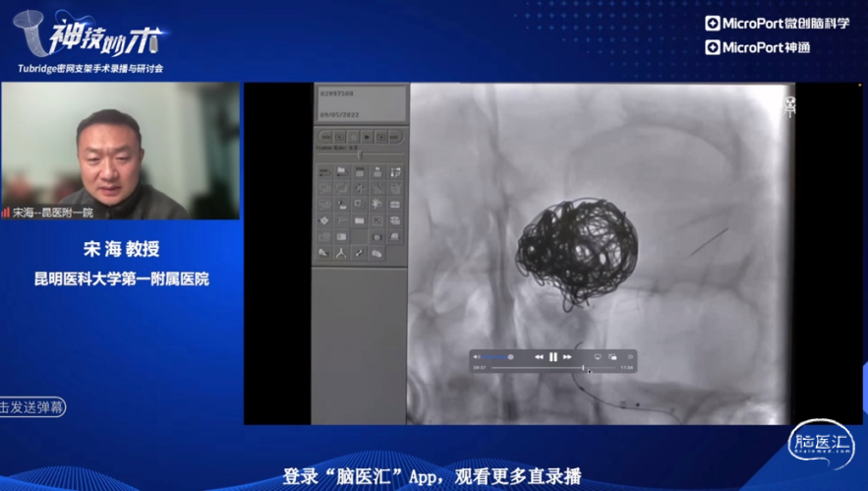The height and width of the screenshot is (491, 868).
Task: Click the video progress bar playhead
Action: coord(583,368)
